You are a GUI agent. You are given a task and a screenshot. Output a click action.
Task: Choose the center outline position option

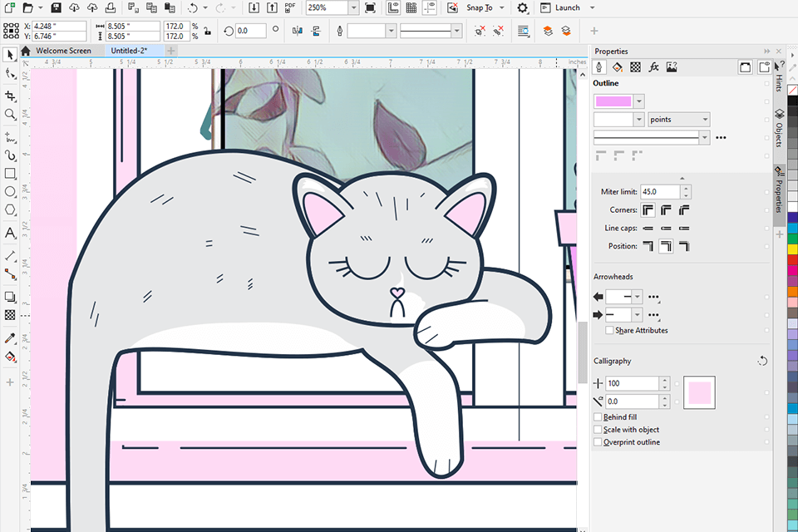tap(666, 246)
